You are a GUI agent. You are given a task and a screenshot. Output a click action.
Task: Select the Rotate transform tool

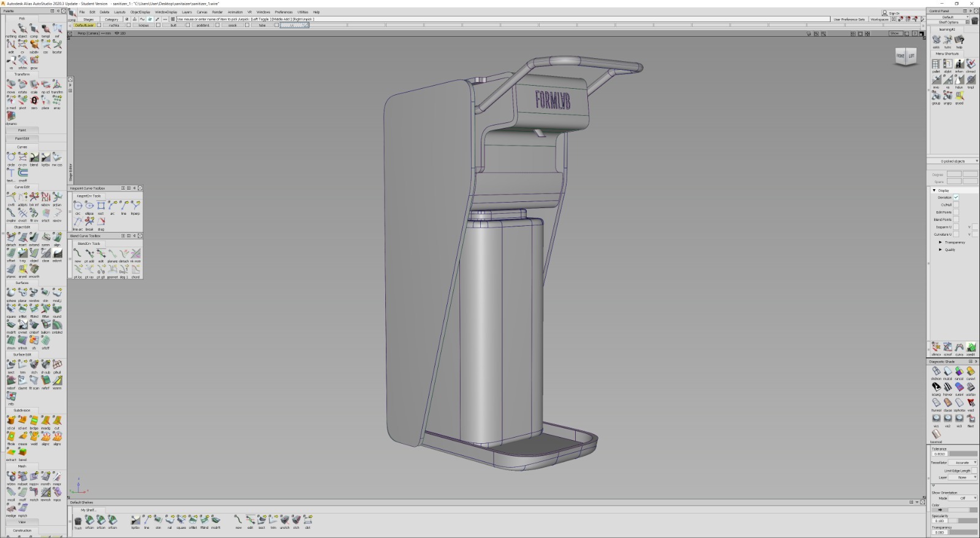[23, 84]
